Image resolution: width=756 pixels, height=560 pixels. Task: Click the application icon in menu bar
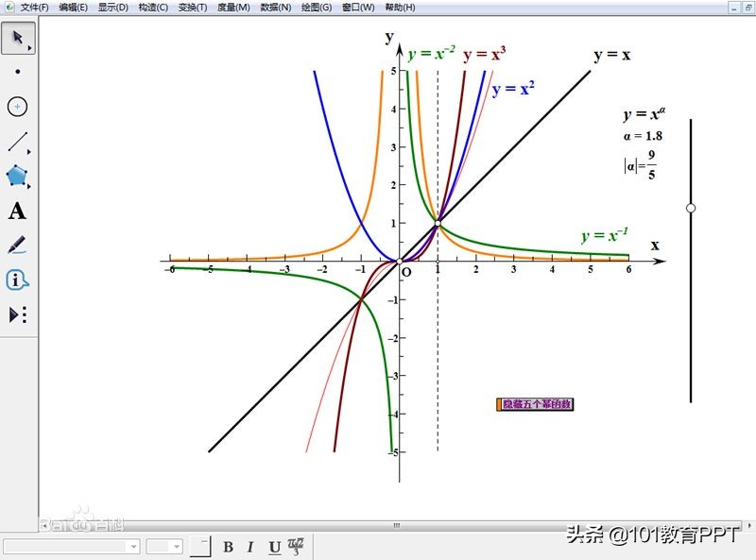pyautogui.click(x=9, y=8)
